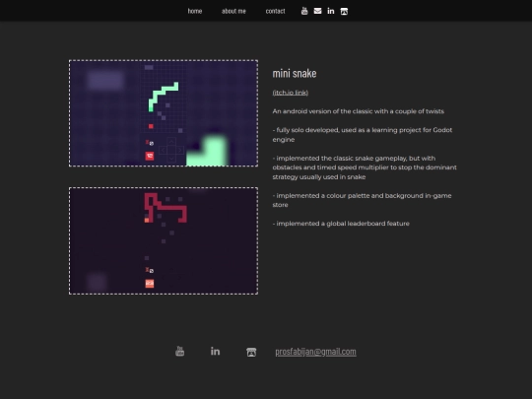532x399 pixels.
Task: Click text about Godot engine learning project
Action: click(363, 135)
